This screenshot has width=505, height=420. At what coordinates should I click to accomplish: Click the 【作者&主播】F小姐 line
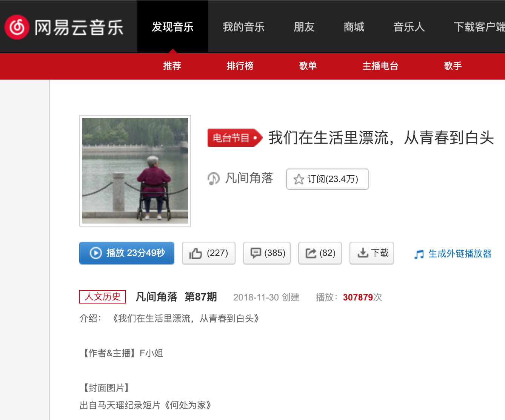122,353
